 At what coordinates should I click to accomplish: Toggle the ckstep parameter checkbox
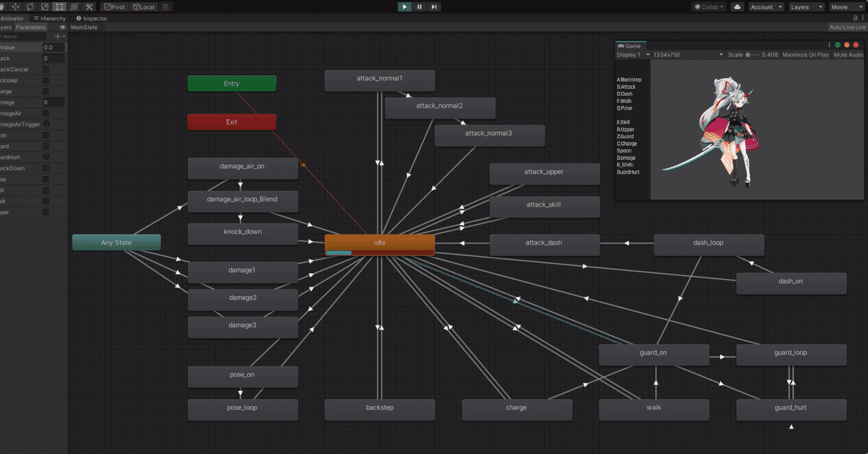[x=45, y=80]
